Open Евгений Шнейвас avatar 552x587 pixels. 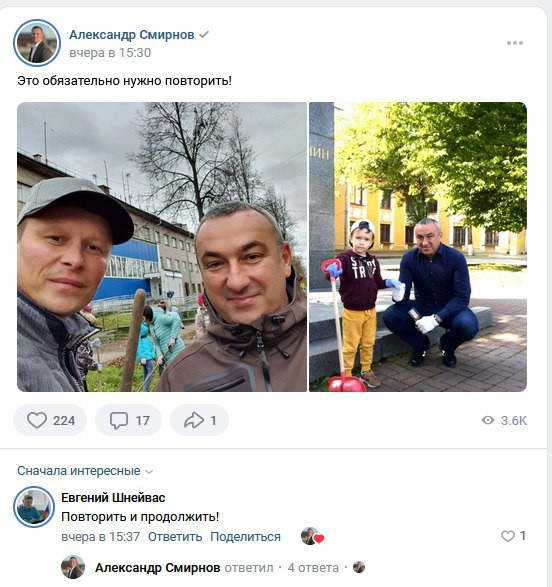(34, 507)
